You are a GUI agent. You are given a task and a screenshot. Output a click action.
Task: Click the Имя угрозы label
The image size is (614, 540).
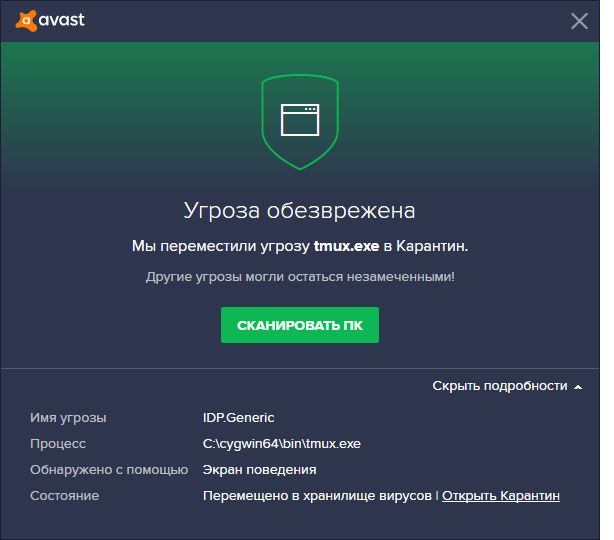pyautogui.click(x=68, y=418)
